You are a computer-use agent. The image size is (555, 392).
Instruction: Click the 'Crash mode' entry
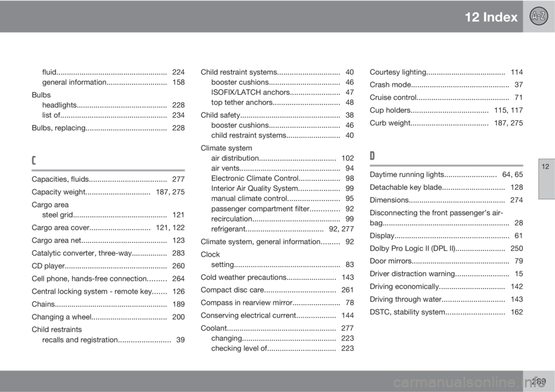[x=446, y=84]
